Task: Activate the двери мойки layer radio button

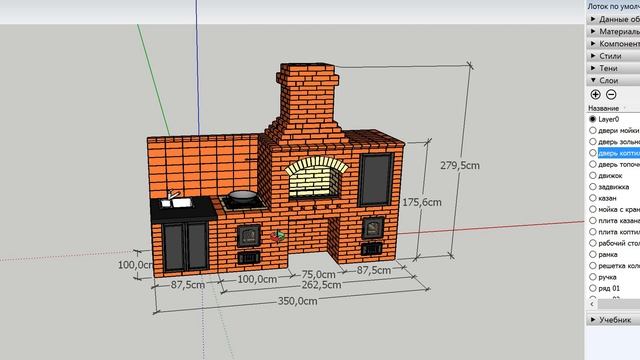Action: [x=593, y=131]
